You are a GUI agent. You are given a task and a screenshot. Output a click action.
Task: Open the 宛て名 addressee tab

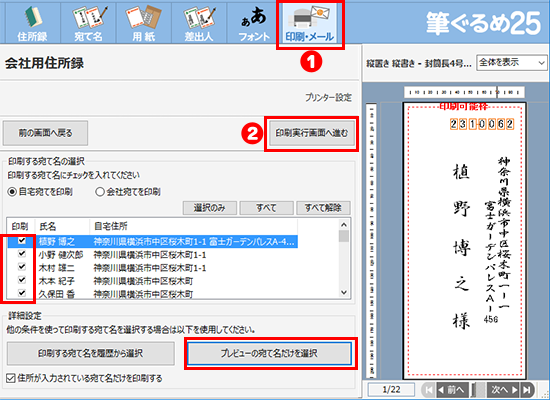click(88, 23)
